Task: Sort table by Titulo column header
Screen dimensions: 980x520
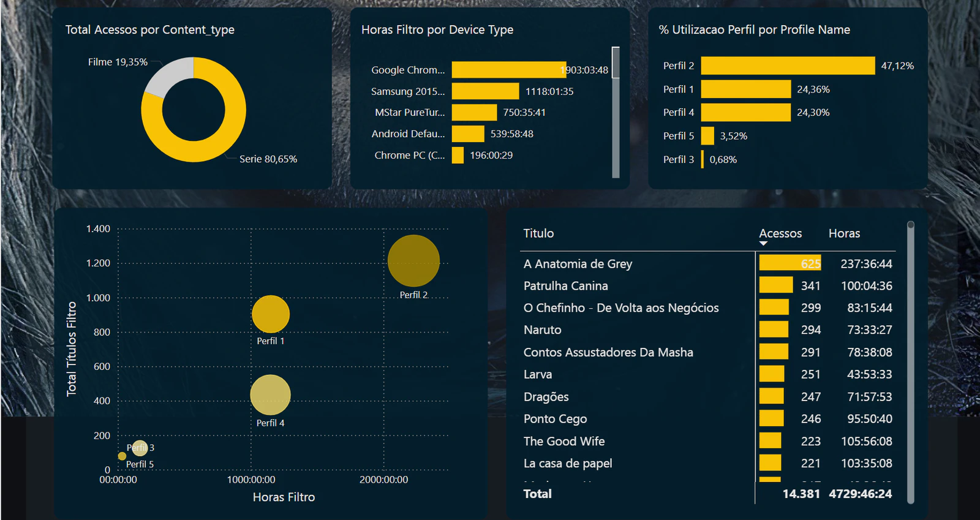Action: [x=538, y=233]
